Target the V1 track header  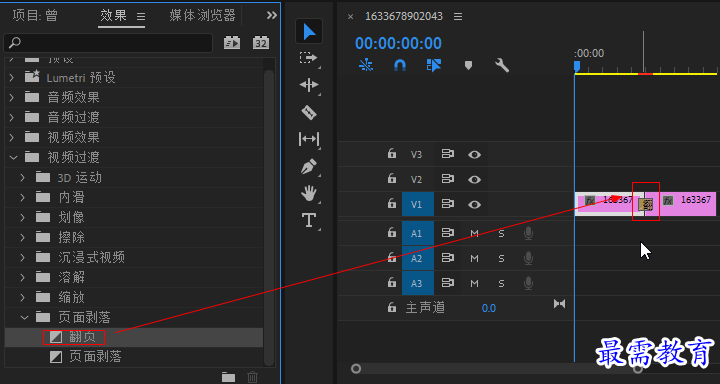point(418,204)
